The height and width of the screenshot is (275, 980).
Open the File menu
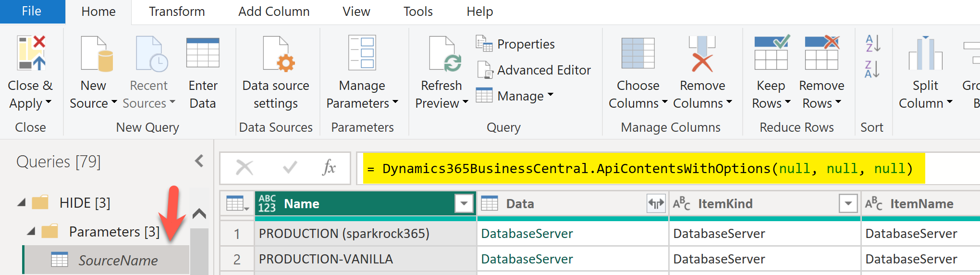32,12
